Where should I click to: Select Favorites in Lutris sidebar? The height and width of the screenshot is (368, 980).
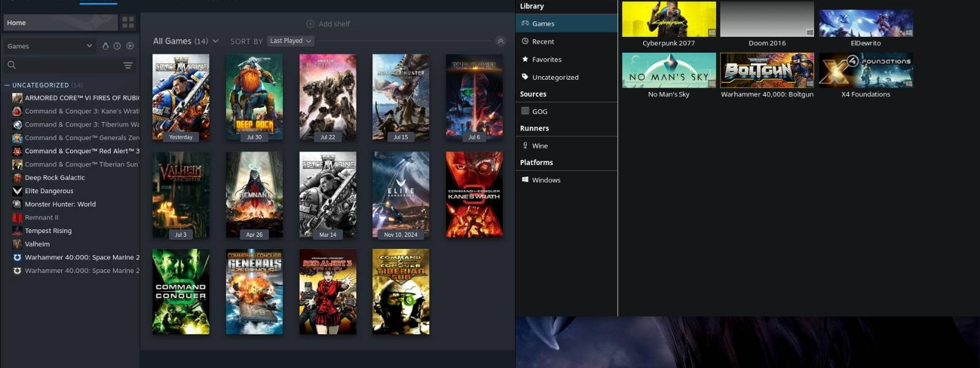546,59
